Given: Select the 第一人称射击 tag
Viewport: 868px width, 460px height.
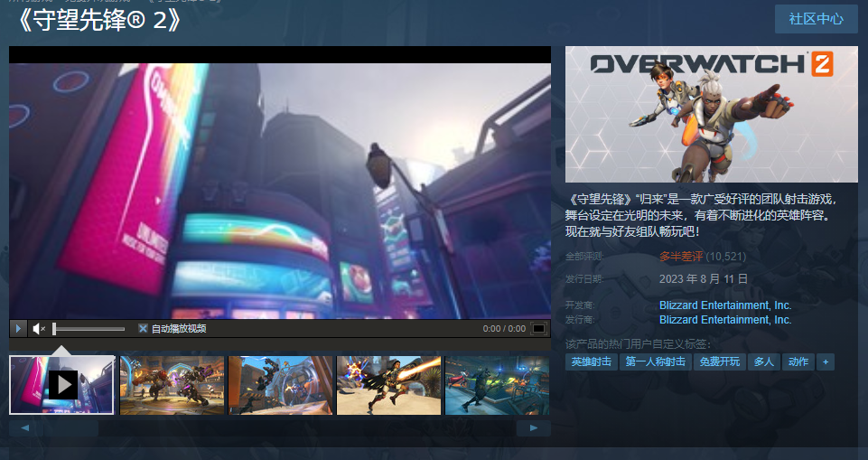Looking at the screenshot, I should tap(656, 362).
